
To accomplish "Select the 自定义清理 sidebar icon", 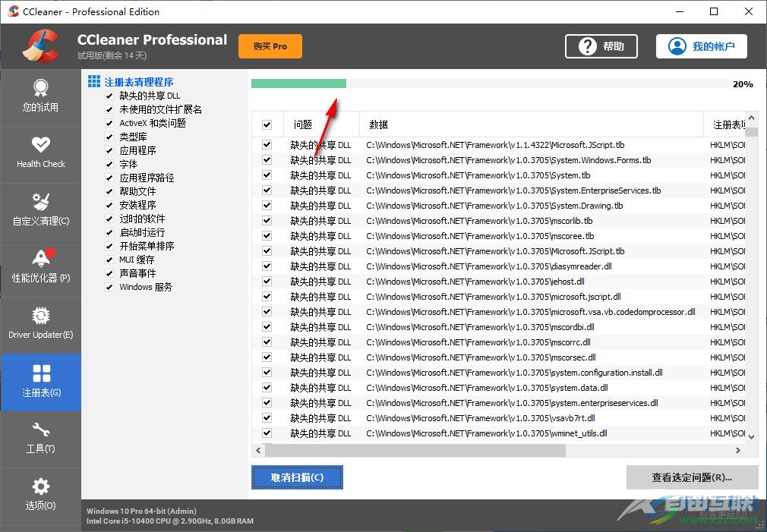I will (41, 211).
